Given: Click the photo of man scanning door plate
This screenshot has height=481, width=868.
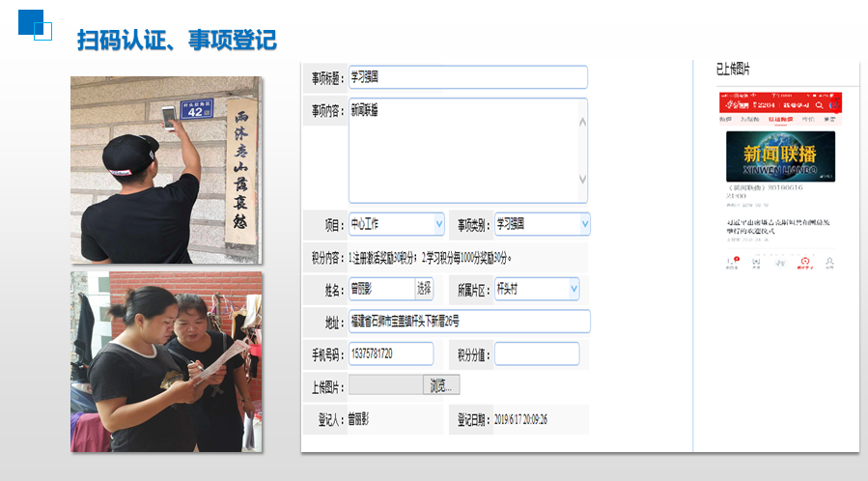Looking at the screenshot, I should (x=166, y=170).
